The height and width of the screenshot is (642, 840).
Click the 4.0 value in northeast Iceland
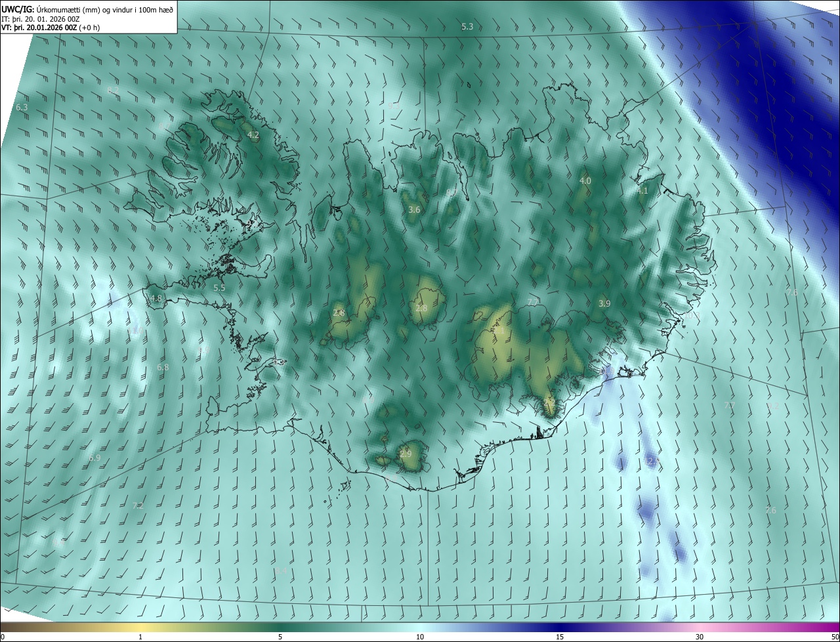pos(585,181)
